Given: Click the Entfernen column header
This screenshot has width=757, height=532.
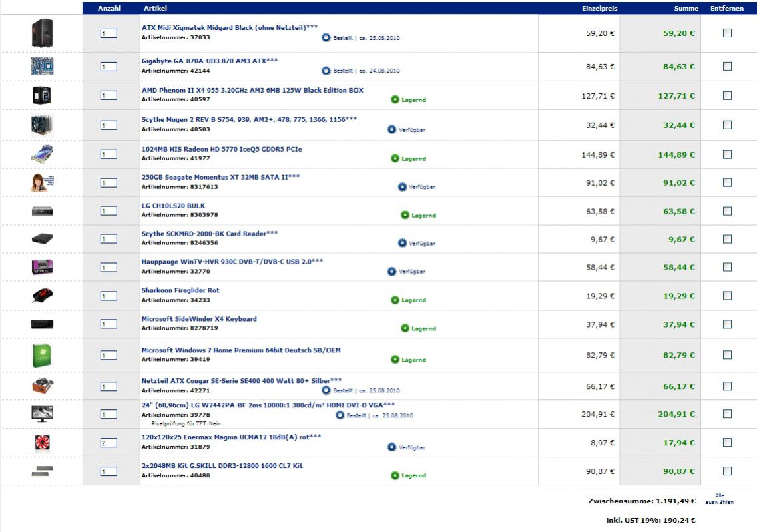Looking at the screenshot, I should (727, 8).
